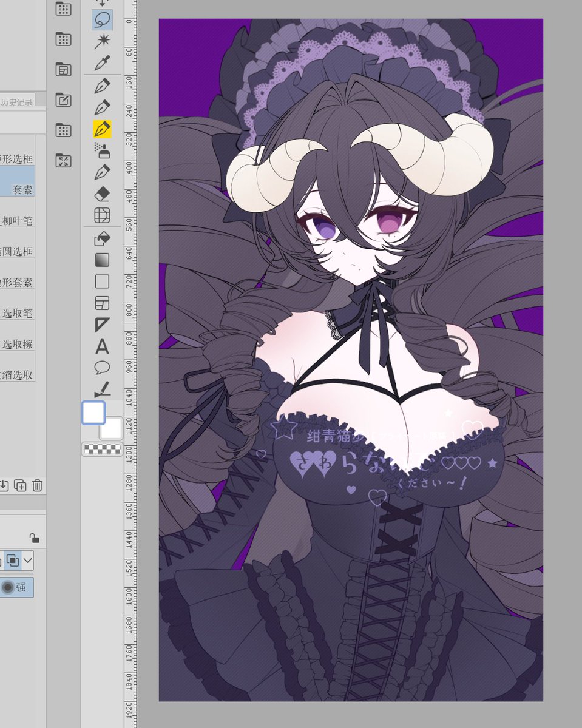Select the Eraser tool
The width and height of the screenshot is (582, 728).
(102, 194)
